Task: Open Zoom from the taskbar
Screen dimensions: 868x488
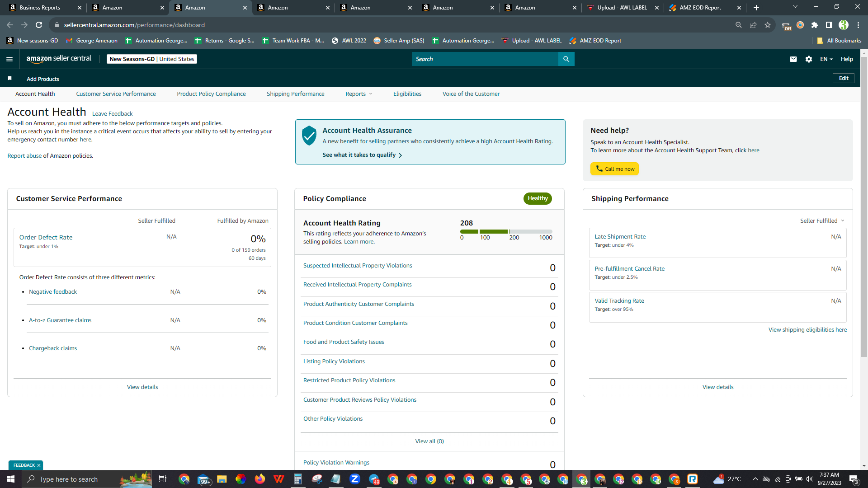Action: tap(355, 479)
